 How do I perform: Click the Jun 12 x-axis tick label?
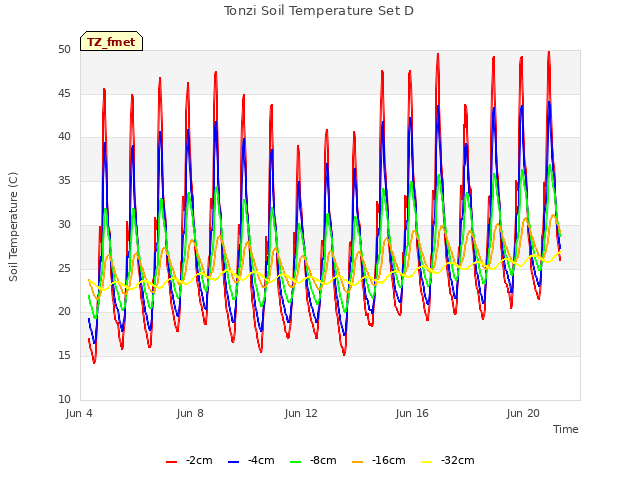point(301,413)
